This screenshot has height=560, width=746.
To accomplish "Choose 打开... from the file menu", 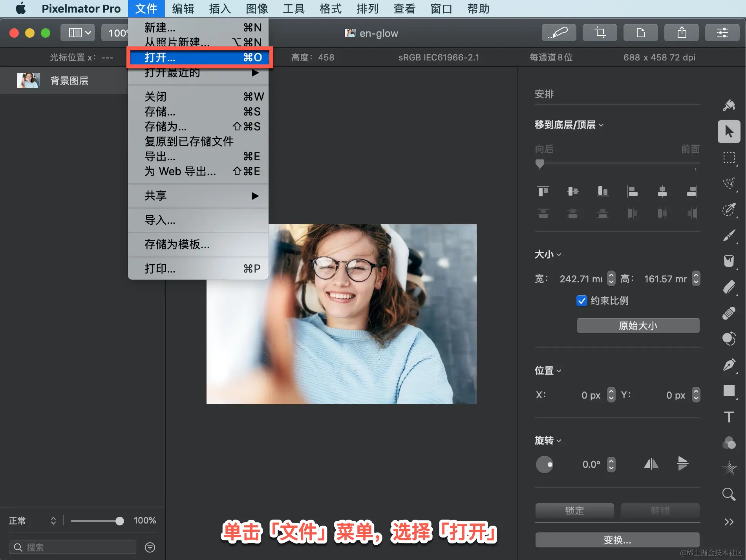I will tap(198, 58).
